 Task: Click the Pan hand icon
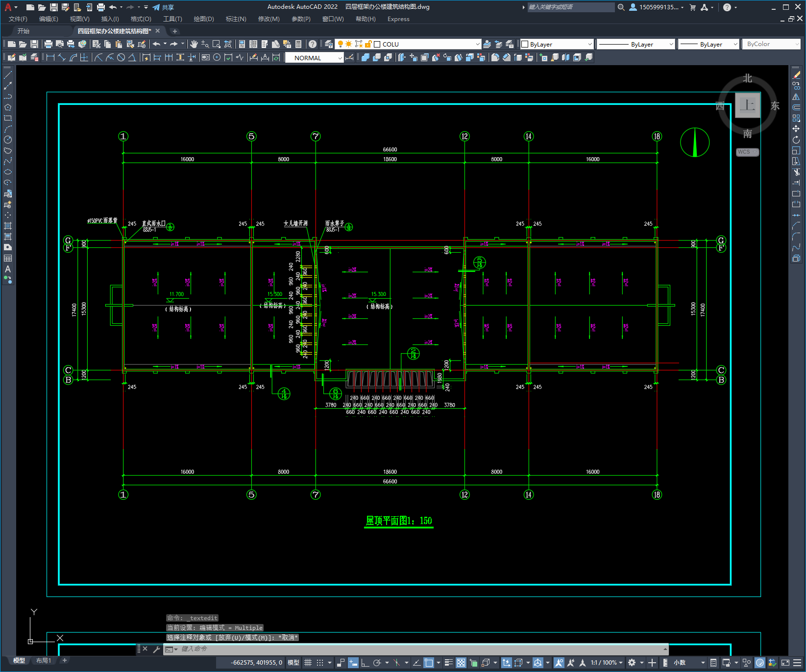point(194,44)
